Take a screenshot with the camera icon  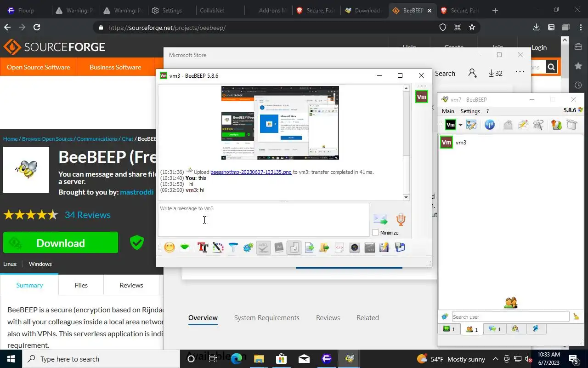(355, 247)
